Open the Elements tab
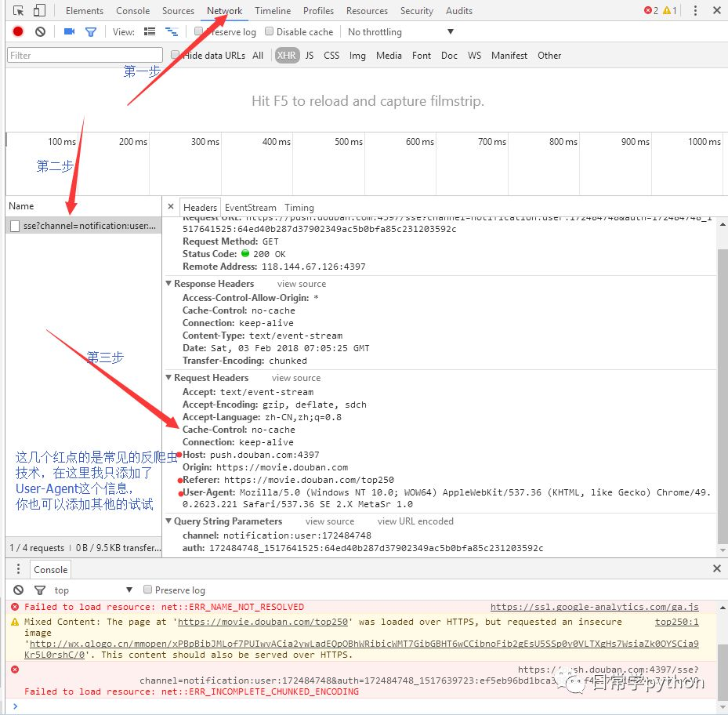This screenshot has width=728, height=715. pos(85,11)
